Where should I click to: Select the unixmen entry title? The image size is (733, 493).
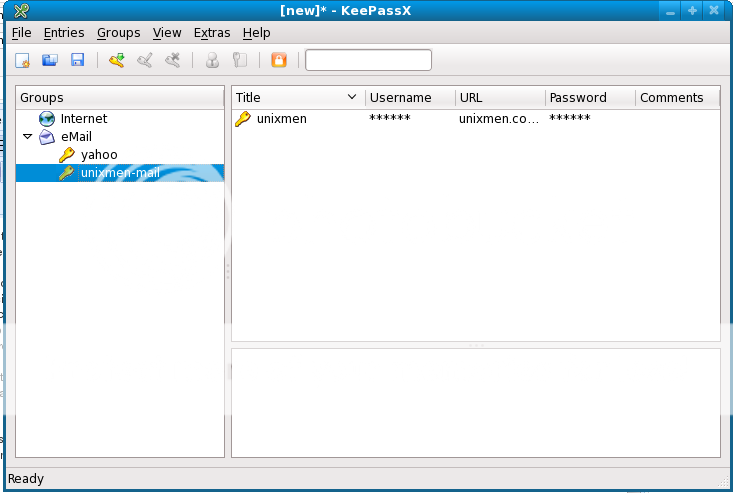[x=281, y=119]
